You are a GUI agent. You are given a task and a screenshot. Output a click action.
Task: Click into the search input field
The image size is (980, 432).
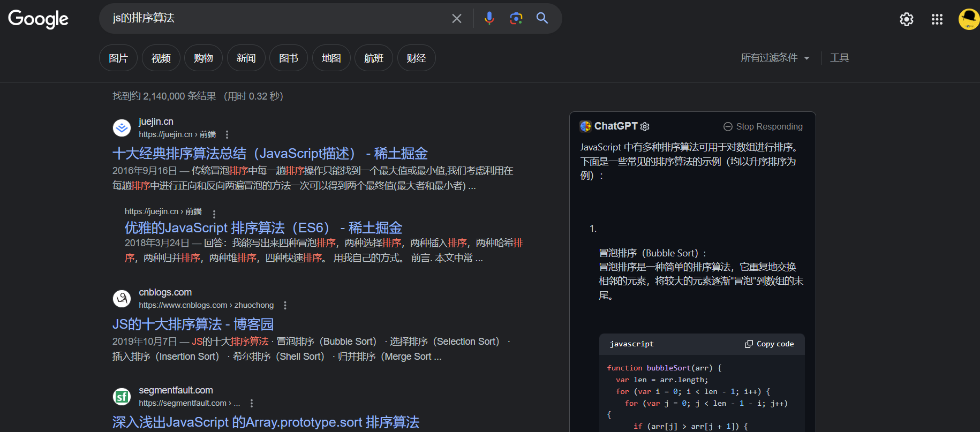(278, 18)
